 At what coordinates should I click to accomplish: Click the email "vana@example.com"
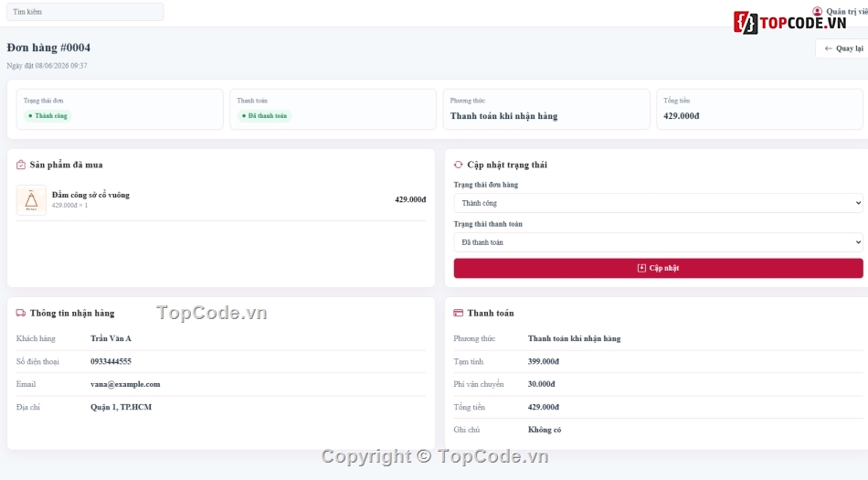point(125,384)
